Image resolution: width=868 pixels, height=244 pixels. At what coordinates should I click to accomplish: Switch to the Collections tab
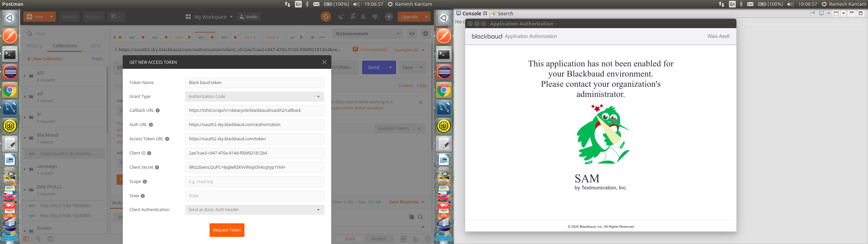point(65,46)
